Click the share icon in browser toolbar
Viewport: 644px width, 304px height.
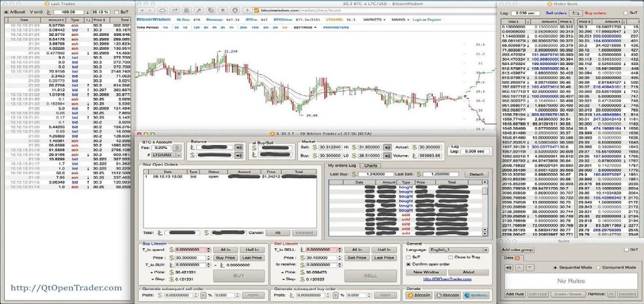(x=175, y=10)
